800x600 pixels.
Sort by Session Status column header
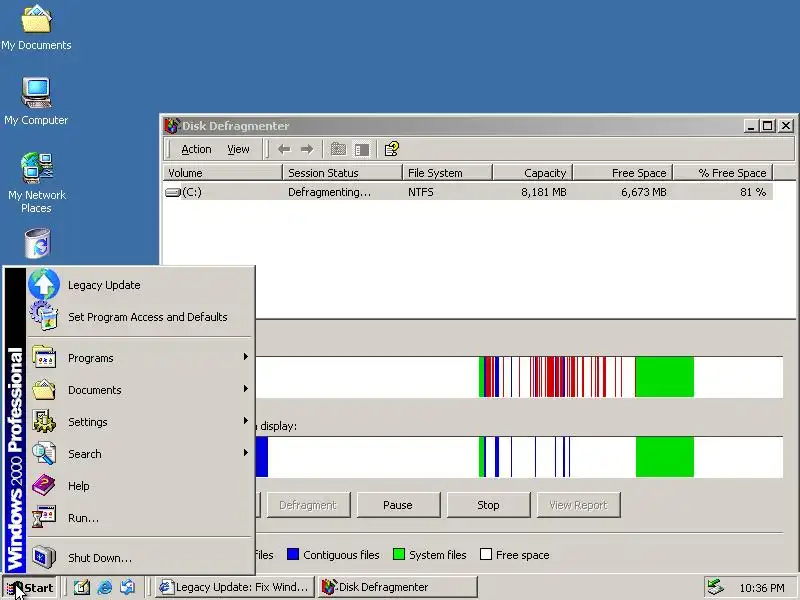(343, 173)
